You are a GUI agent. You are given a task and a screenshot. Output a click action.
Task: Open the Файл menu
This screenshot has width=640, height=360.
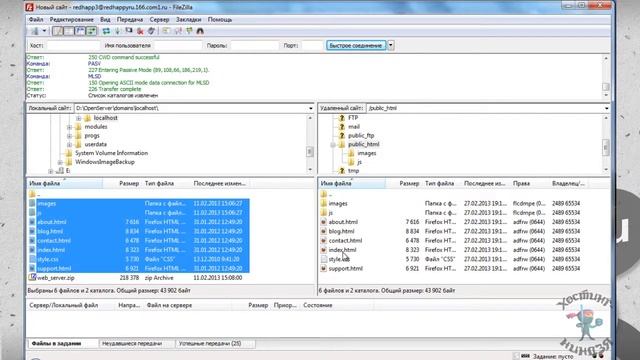coord(36,20)
